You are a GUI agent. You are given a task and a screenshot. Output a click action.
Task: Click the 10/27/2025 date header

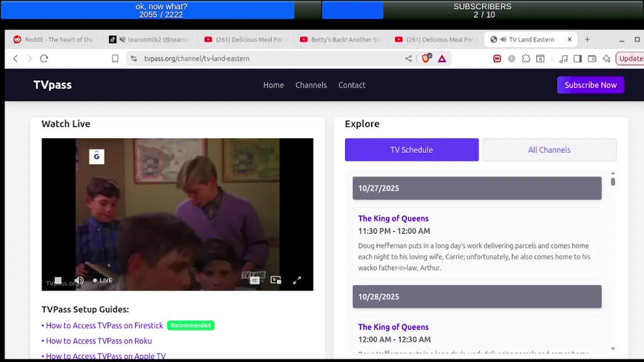pyautogui.click(x=477, y=188)
